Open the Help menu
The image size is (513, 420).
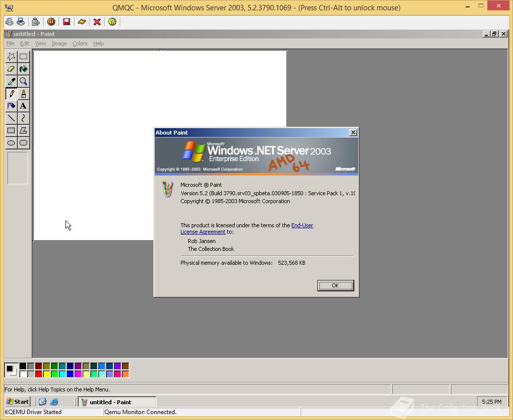coord(98,43)
